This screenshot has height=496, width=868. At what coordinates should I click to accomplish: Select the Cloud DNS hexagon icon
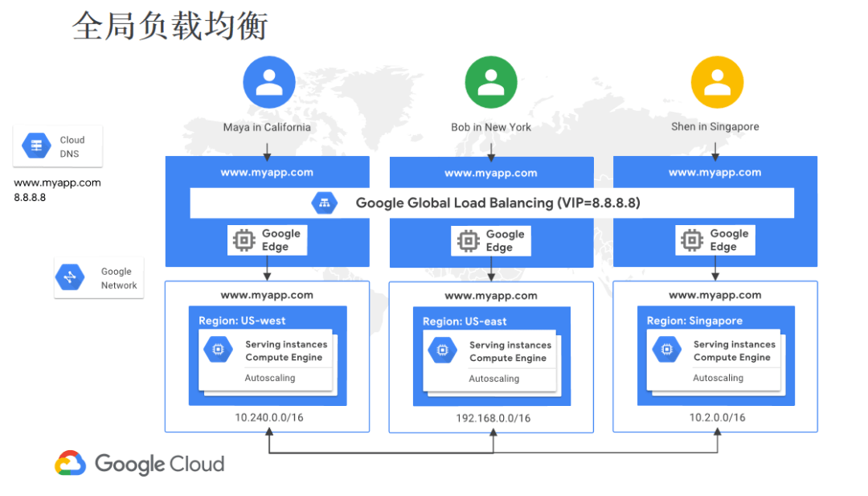tap(36, 146)
